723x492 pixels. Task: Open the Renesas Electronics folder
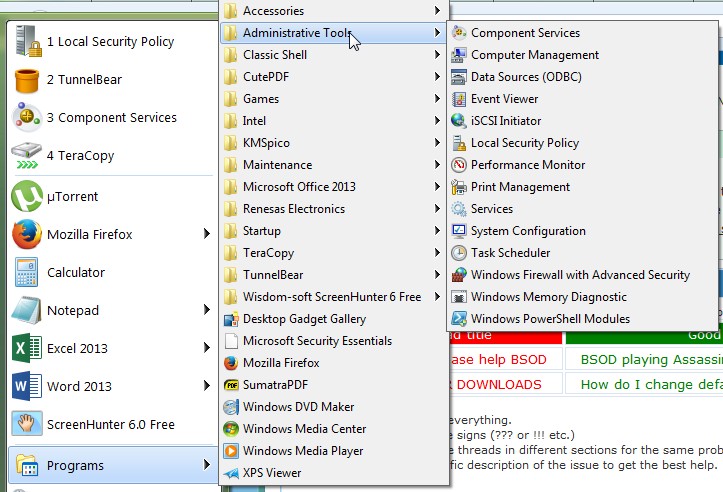click(334, 209)
